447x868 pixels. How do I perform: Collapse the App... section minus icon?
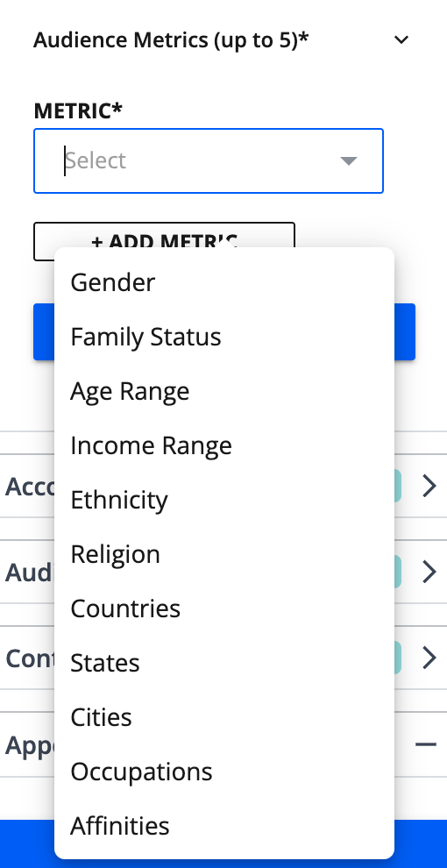tap(426, 744)
